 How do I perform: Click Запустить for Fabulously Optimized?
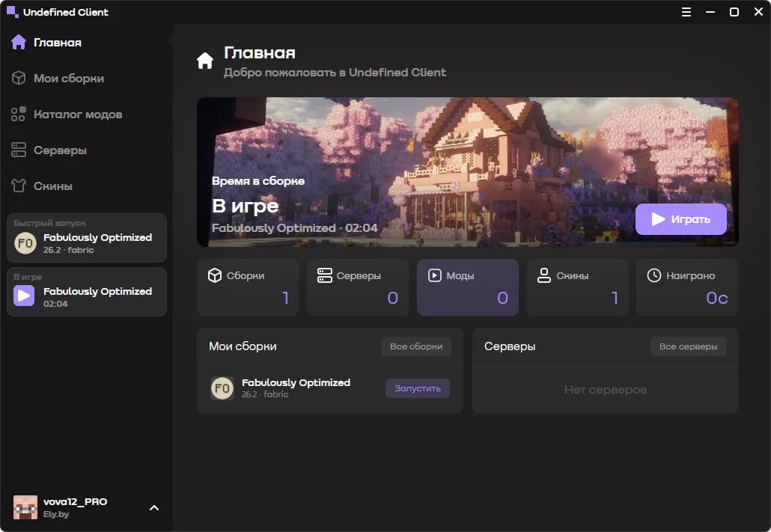coord(418,388)
